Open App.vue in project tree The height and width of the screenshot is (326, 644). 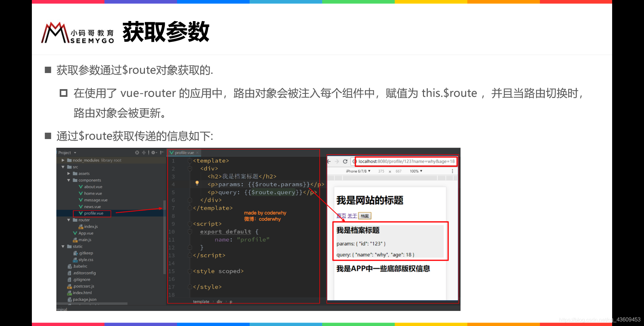click(x=83, y=233)
